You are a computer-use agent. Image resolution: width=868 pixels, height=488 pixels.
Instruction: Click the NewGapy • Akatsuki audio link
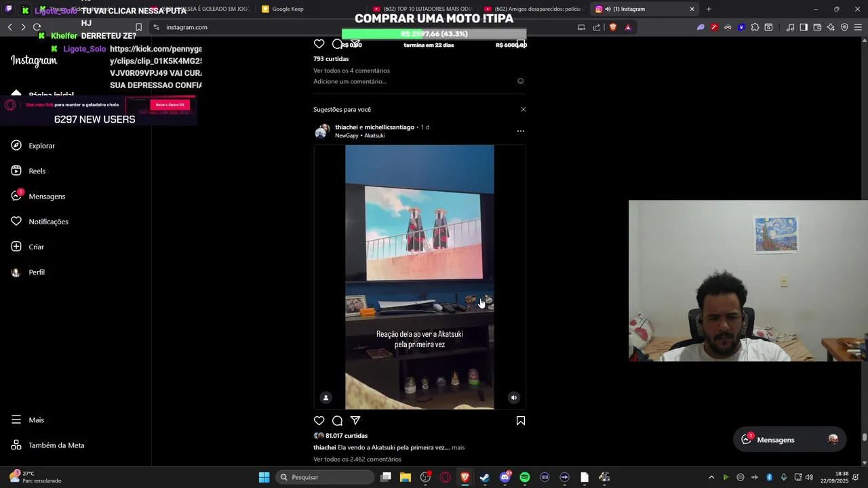coord(359,136)
